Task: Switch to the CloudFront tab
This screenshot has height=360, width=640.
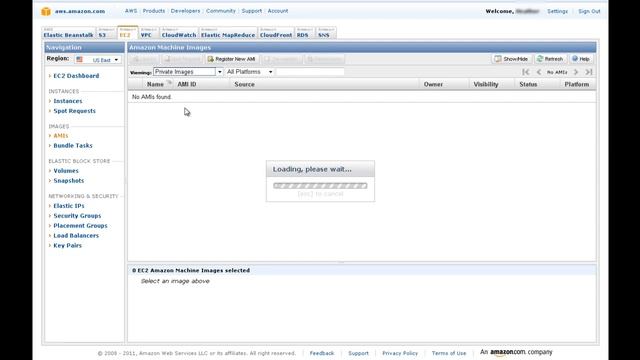Action: click(x=276, y=33)
